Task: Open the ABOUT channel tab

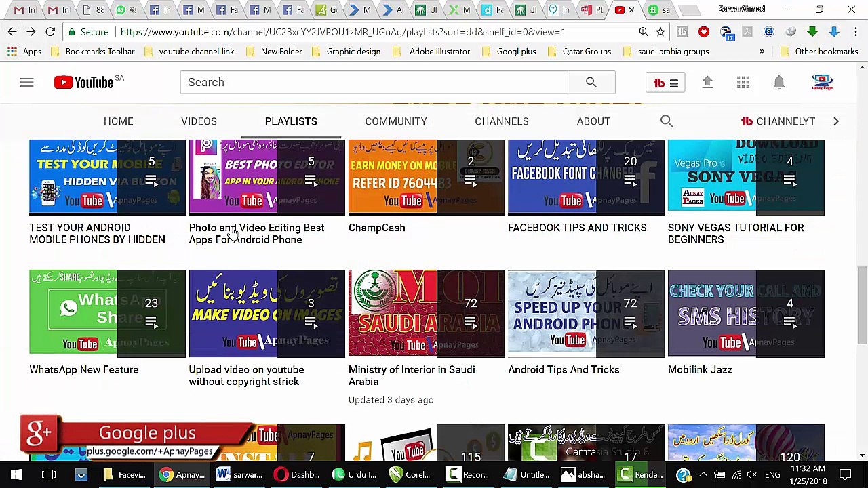Action: click(593, 121)
